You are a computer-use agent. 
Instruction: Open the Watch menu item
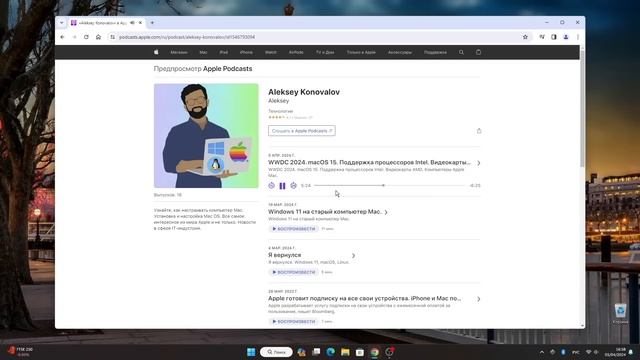coord(270,52)
